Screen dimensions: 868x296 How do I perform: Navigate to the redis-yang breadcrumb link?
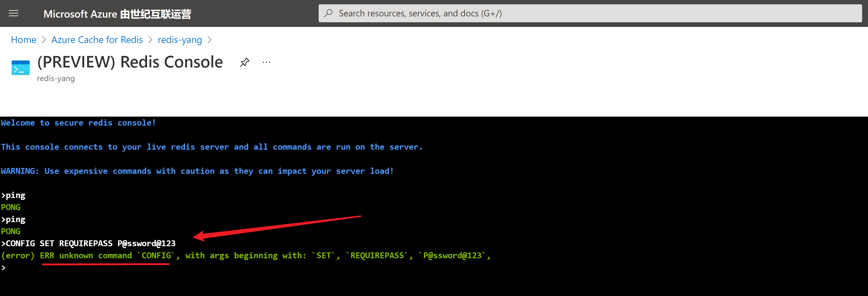(x=180, y=40)
